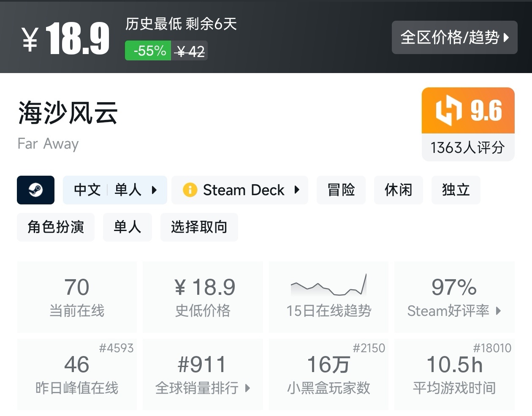Click the 冒险 genre tag
The width and height of the screenshot is (532, 416).
pyautogui.click(x=341, y=190)
